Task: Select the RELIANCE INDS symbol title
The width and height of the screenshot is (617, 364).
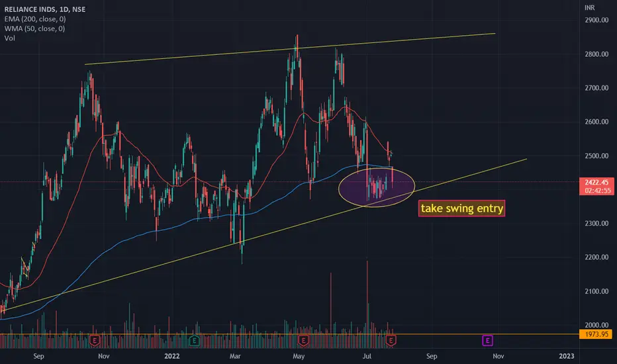Action: tap(45, 9)
